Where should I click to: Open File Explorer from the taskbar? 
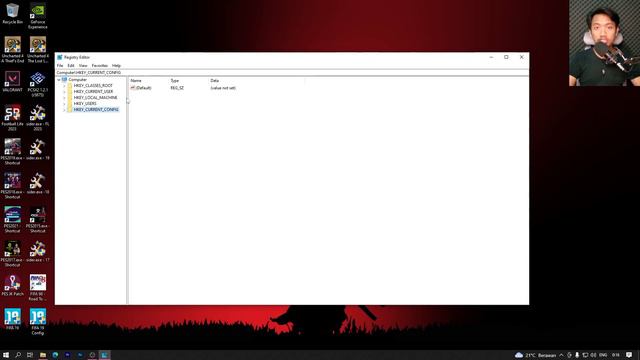(42, 355)
